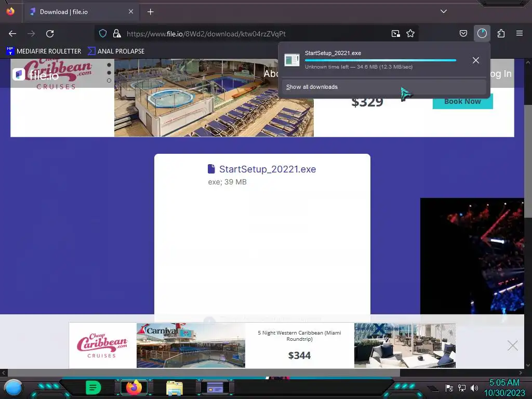Click the download progress bar
The width and height of the screenshot is (532, 399).
pyautogui.click(x=380, y=60)
